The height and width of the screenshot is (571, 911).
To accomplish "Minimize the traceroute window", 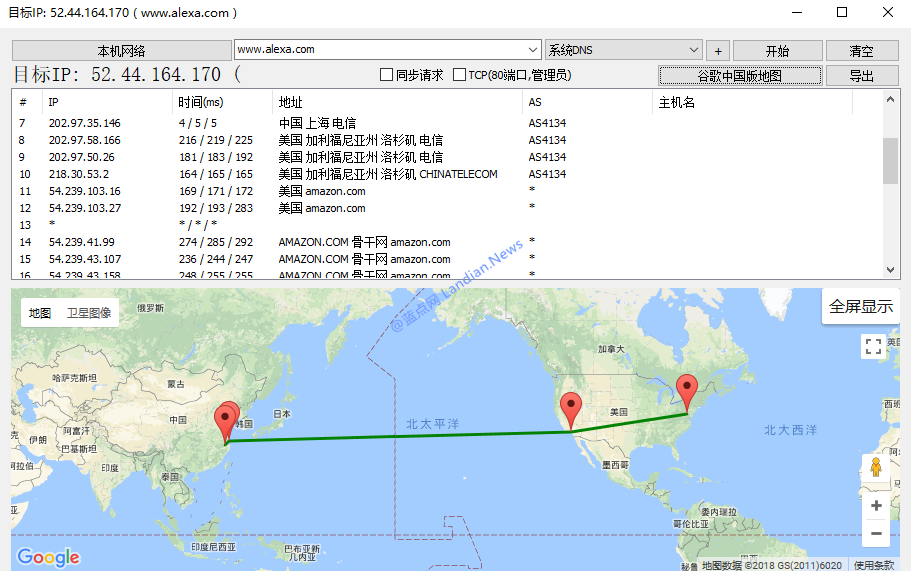I will (797, 12).
